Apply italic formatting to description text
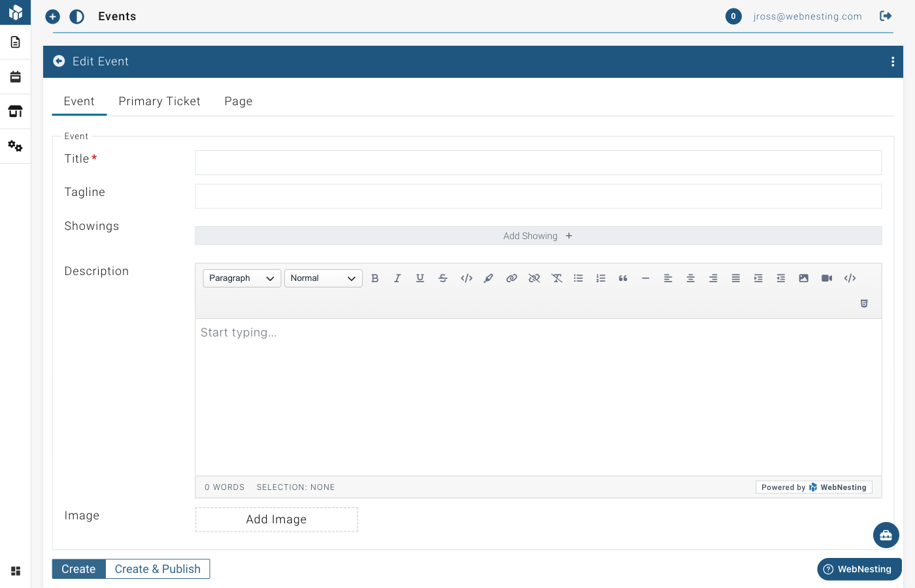Screen dimensions: 915x588 (x=397, y=278)
